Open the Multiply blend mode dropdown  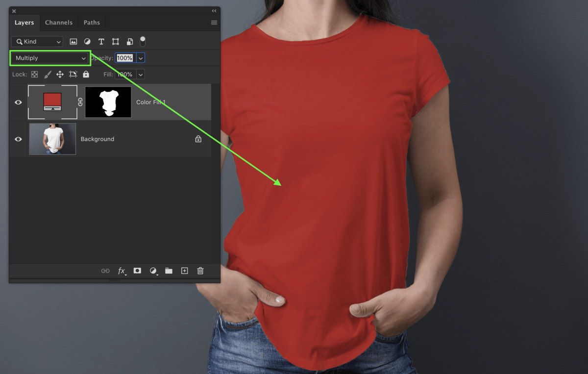50,58
